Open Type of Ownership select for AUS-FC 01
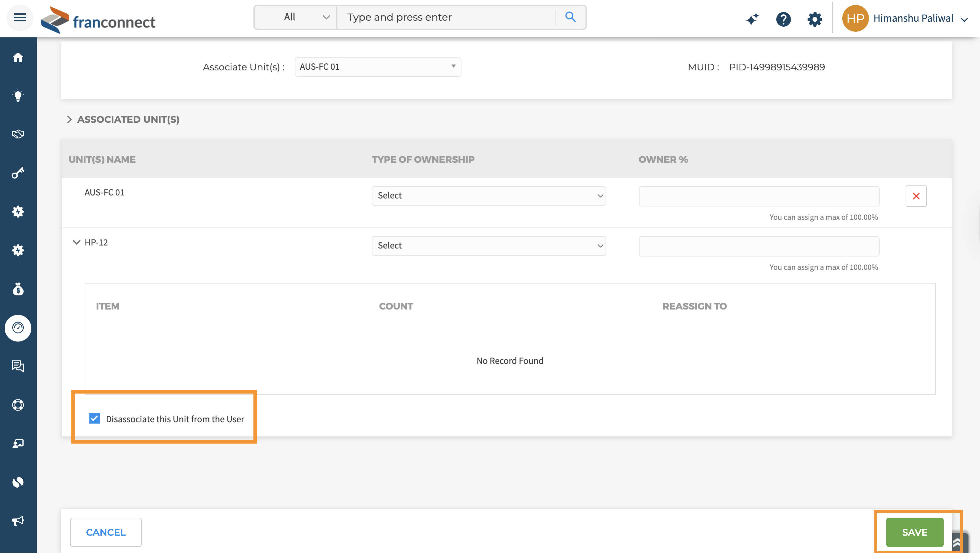This screenshot has height=553, width=980. click(488, 196)
